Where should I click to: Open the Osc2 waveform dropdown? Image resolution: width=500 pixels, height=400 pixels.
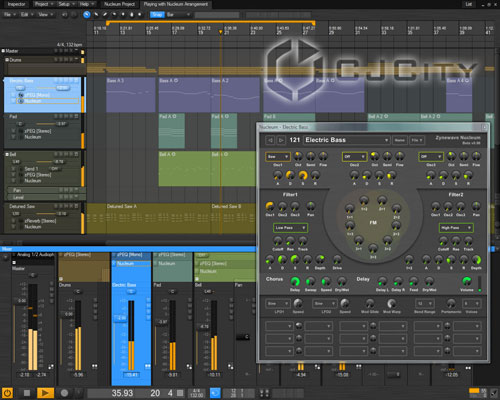pyautogui.click(x=354, y=157)
